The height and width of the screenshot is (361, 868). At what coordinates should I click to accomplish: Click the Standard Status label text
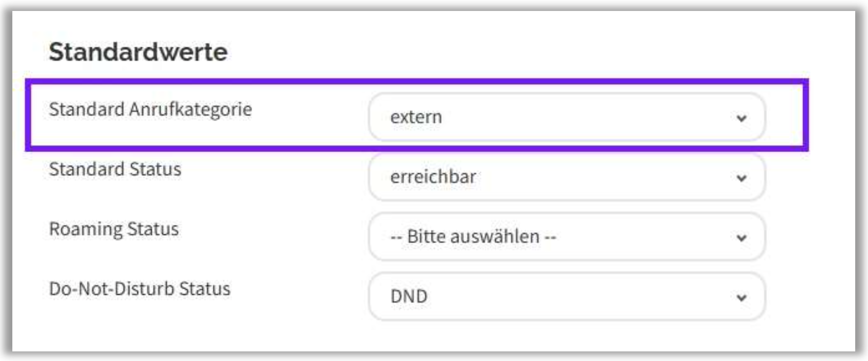click(115, 170)
